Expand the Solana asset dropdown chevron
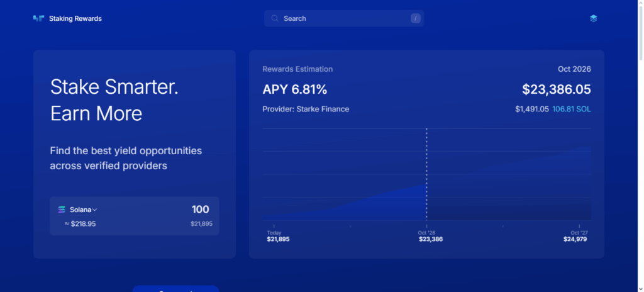Image resolution: width=644 pixels, height=292 pixels. (95, 210)
